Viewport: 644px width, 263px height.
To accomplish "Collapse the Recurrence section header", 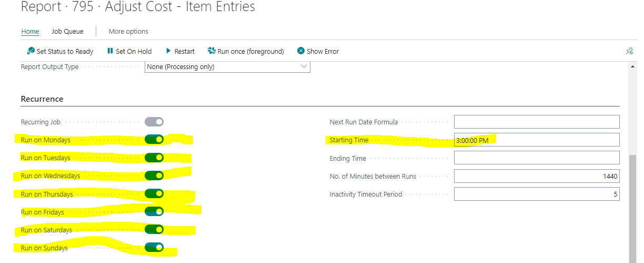I will (x=42, y=99).
